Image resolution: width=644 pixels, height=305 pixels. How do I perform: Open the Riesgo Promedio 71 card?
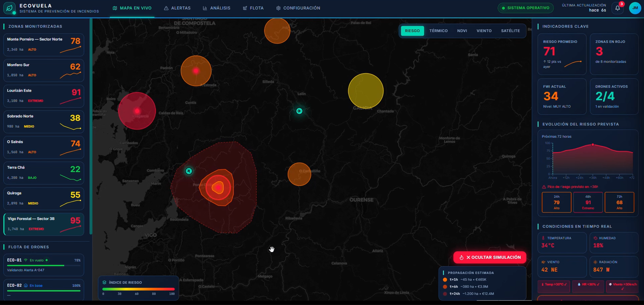coord(562,54)
